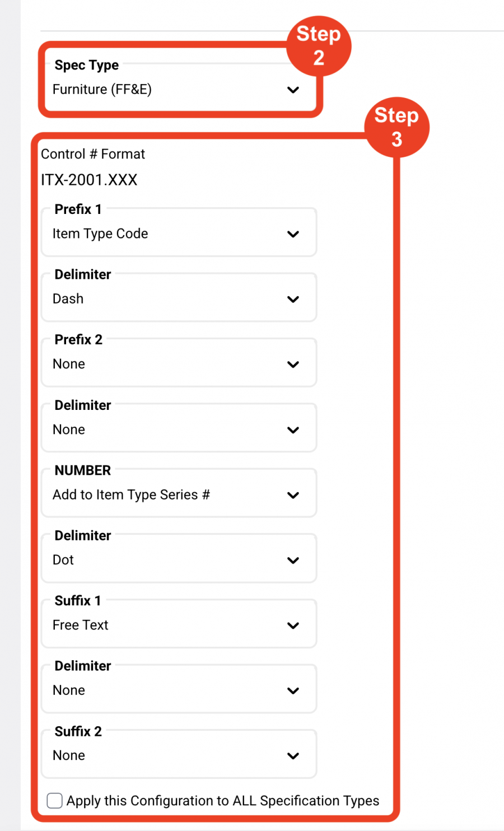Click the chevron beside the Dash delimiter
504x831 pixels.
[293, 299]
